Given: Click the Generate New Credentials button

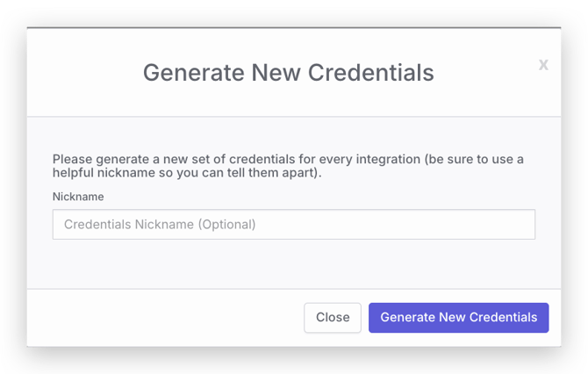Looking at the screenshot, I should [x=459, y=318].
